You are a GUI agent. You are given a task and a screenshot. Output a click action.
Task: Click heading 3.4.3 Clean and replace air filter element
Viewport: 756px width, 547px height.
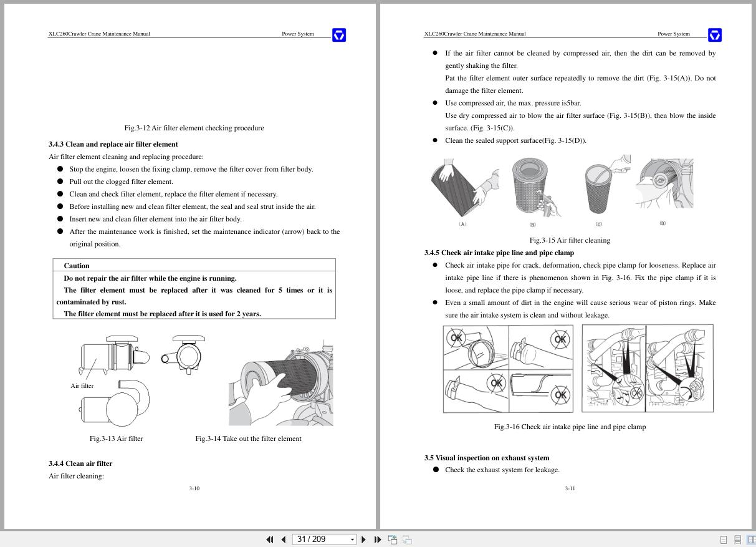(x=113, y=144)
